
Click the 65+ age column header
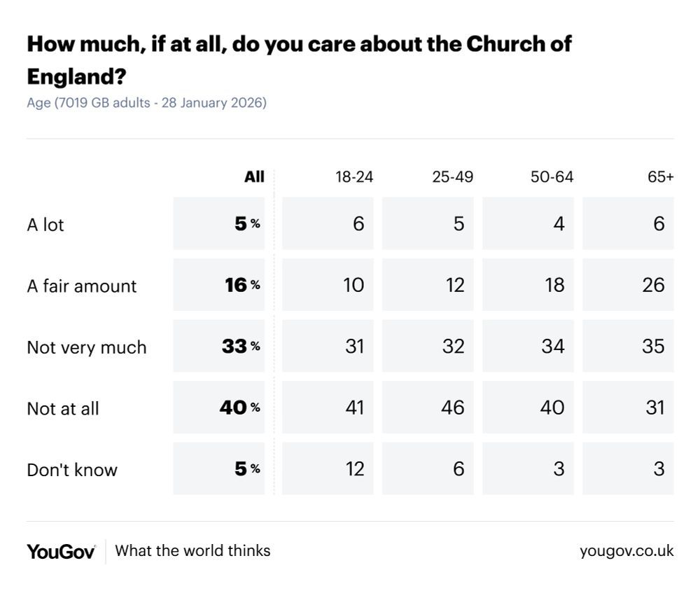[x=660, y=176]
